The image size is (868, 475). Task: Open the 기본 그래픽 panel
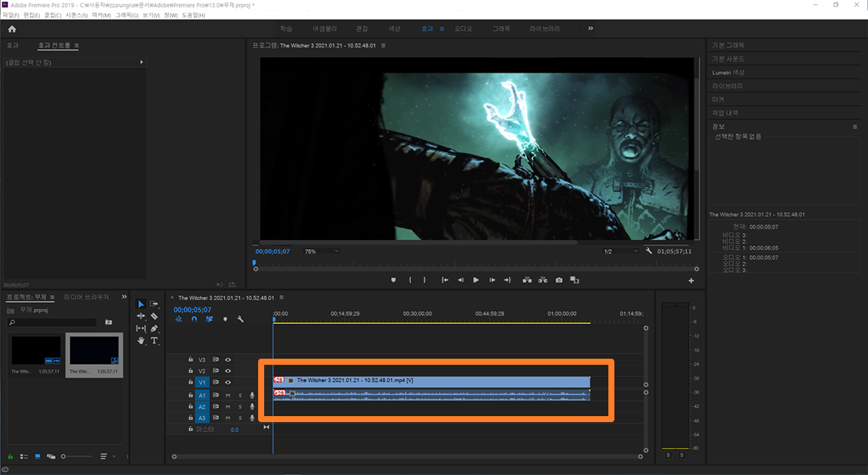tap(728, 45)
